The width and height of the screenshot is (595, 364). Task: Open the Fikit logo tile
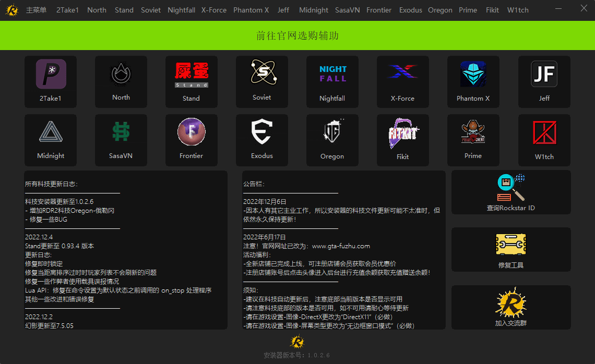click(402, 140)
